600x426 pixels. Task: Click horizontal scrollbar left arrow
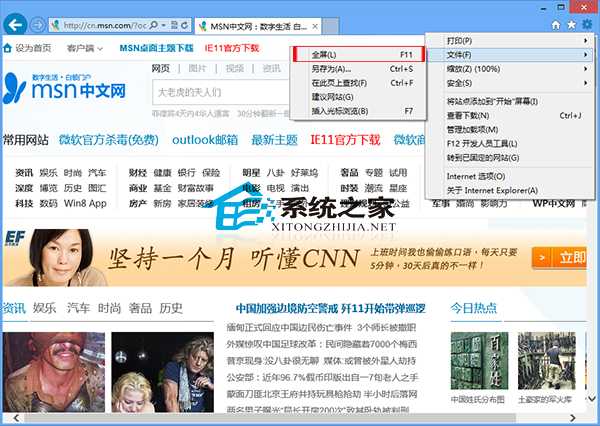(x=16, y=418)
